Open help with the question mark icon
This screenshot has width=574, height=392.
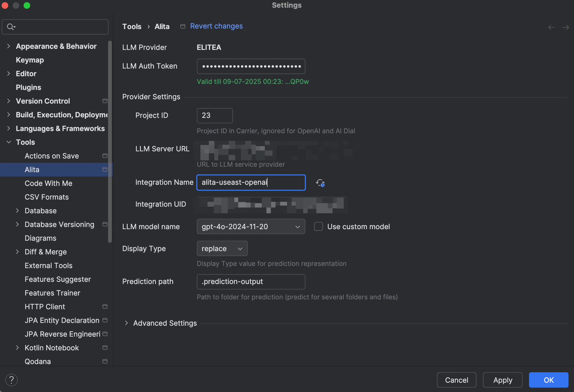[x=12, y=380]
